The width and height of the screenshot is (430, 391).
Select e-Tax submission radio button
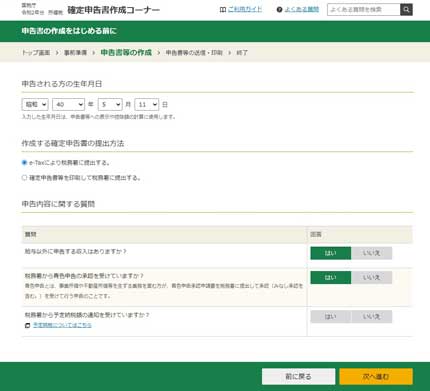click(24, 163)
